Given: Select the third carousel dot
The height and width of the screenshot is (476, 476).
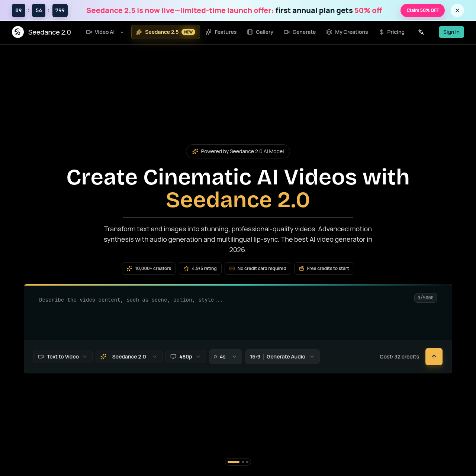Looking at the screenshot, I should pyautogui.click(x=247, y=462).
